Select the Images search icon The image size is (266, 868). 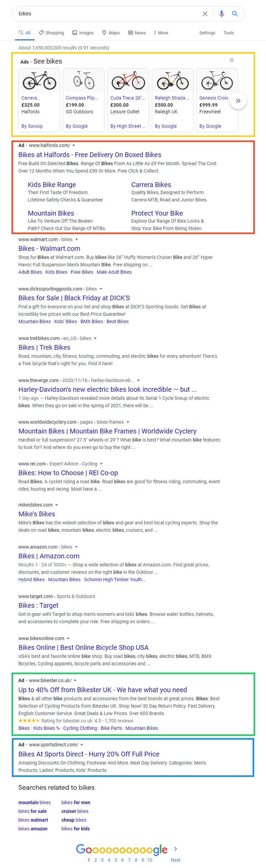[75, 32]
